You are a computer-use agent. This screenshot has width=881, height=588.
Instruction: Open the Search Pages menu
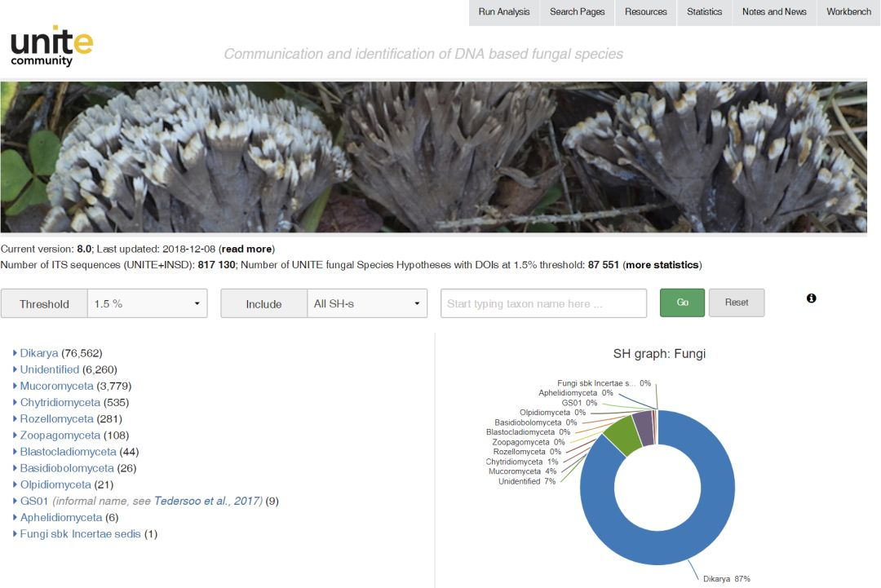pyautogui.click(x=577, y=11)
